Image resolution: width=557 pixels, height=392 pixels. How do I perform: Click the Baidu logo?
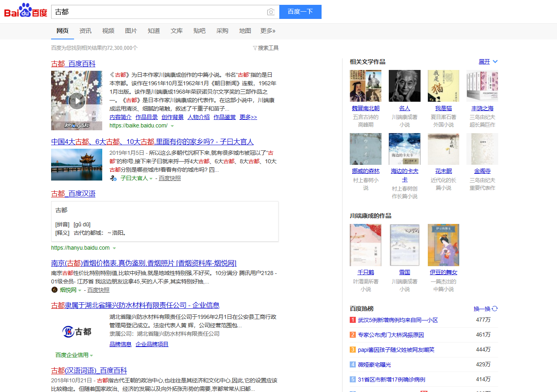pos(26,11)
